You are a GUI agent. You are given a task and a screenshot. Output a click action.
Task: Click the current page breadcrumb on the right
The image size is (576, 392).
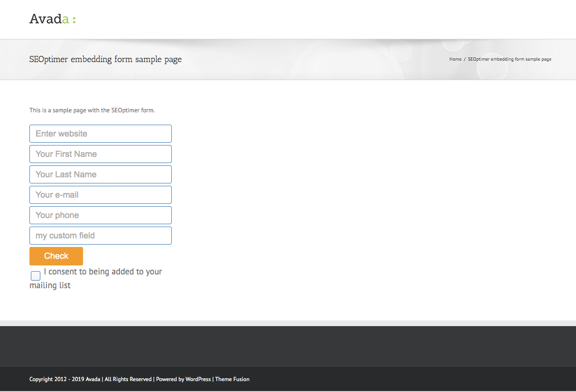coord(509,59)
